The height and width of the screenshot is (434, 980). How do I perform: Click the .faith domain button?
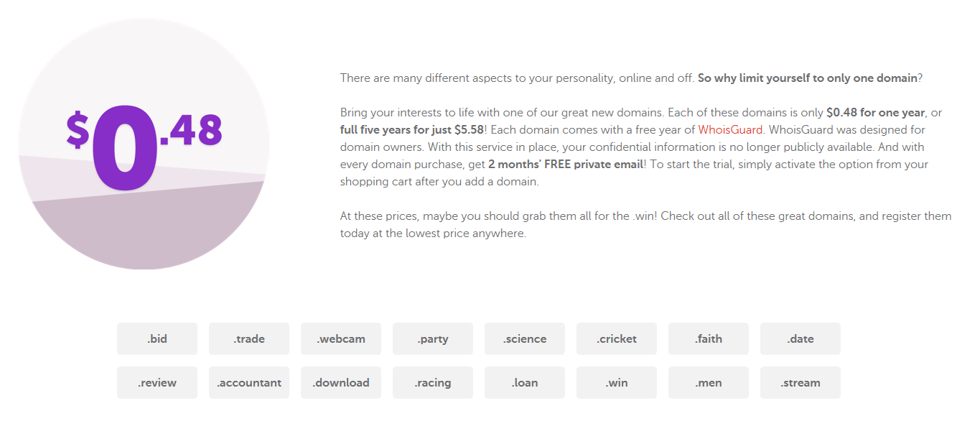[x=709, y=338]
